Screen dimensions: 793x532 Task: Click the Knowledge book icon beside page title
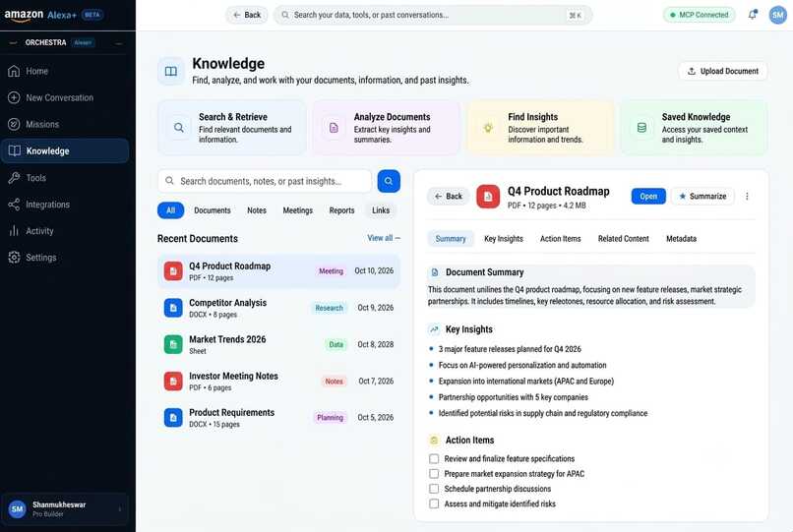pos(171,72)
